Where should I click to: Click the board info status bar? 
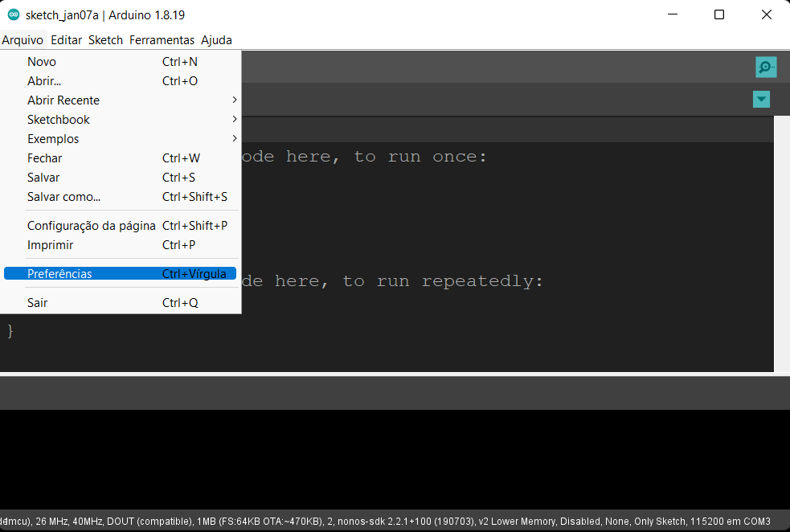[394, 521]
